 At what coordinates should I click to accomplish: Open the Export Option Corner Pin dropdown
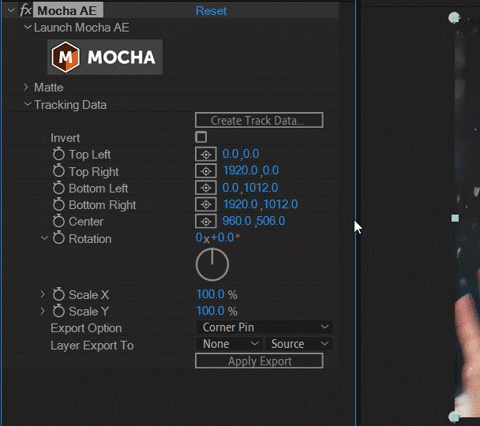(x=265, y=327)
